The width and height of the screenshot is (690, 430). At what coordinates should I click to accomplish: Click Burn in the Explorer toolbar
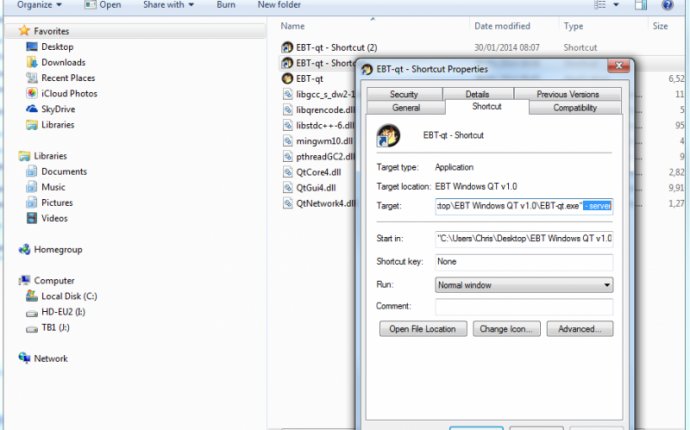[226, 5]
